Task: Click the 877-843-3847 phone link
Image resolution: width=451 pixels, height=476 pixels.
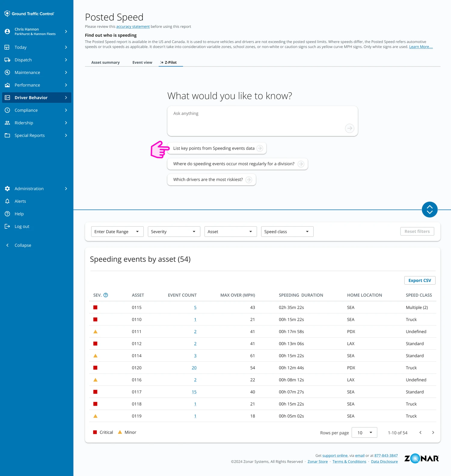Action: pos(386,456)
